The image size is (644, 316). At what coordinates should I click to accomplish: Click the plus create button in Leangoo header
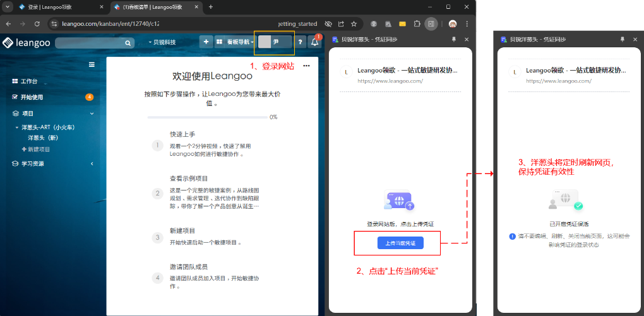coord(206,42)
